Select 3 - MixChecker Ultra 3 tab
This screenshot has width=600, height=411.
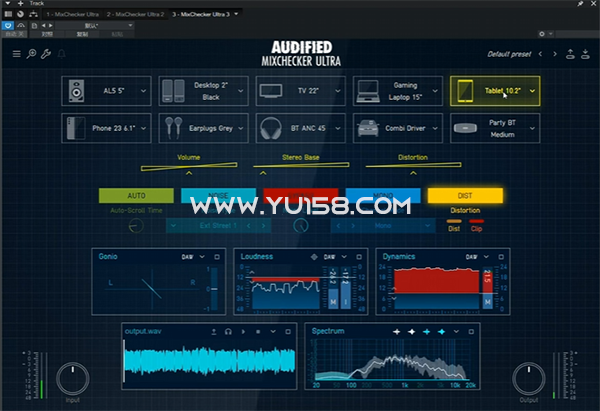pyautogui.click(x=201, y=15)
